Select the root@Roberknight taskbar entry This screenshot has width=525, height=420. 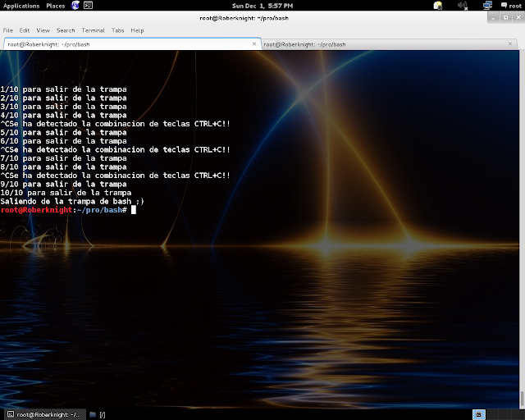[x=44, y=414]
